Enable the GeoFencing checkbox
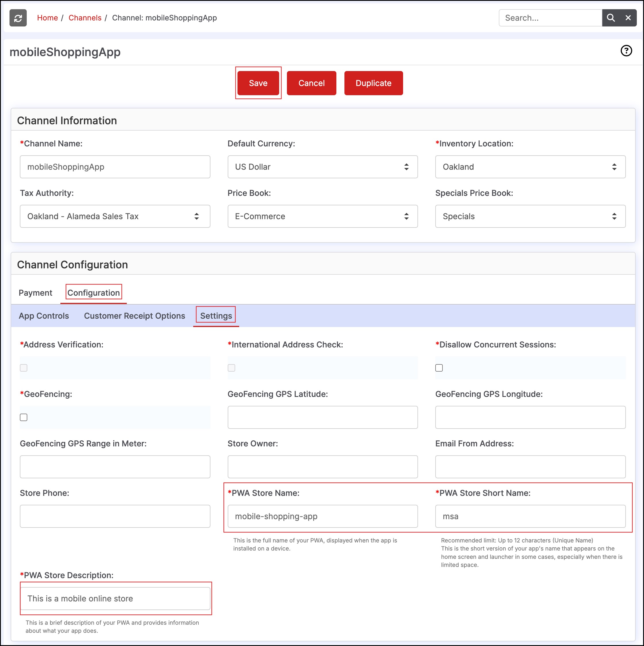The height and width of the screenshot is (646, 644). [24, 417]
